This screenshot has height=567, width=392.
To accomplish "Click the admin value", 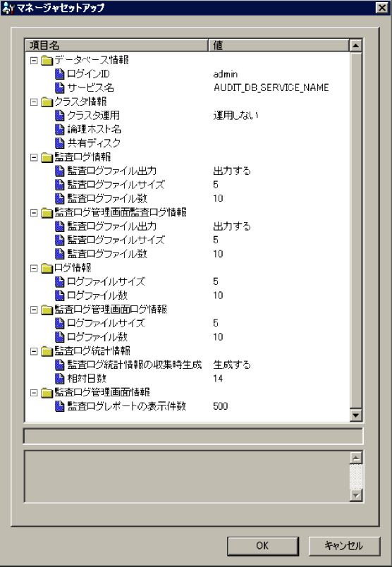I will [226, 74].
